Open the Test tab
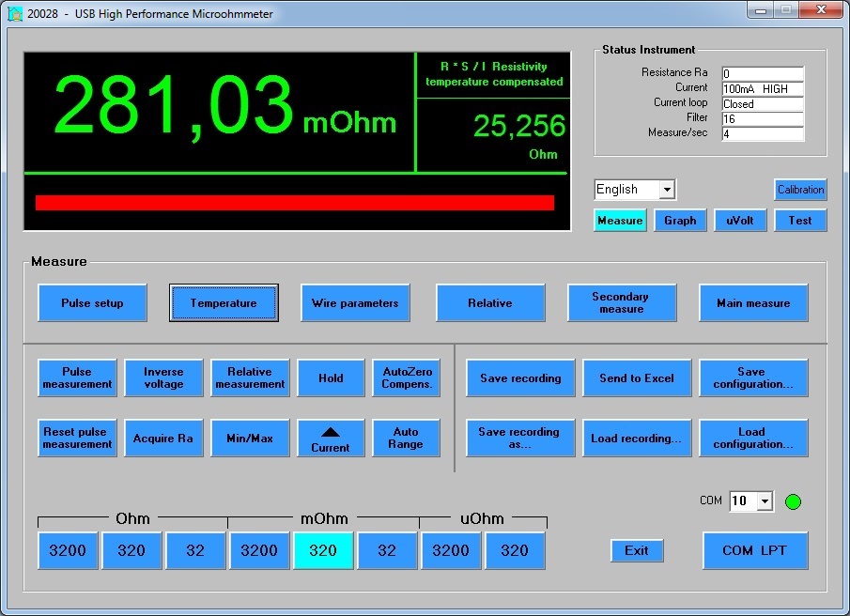Image resolution: width=850 pixels, height=616 pixels. 800,221
